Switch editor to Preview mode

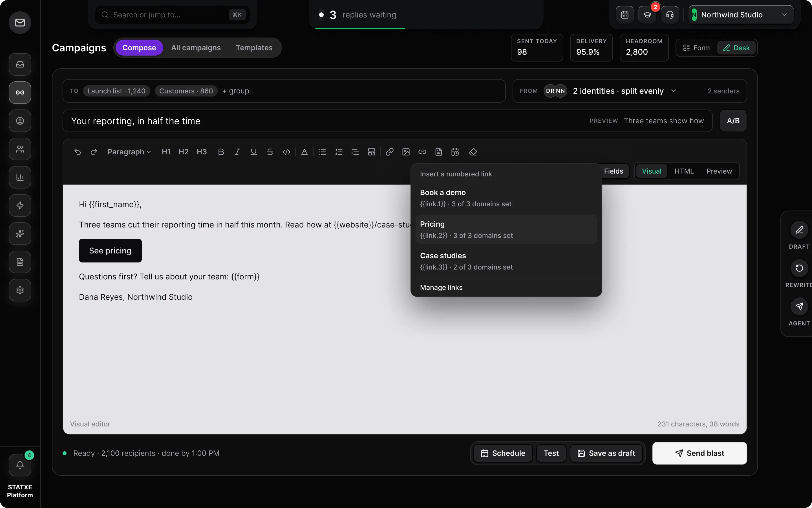coord(719,171)
